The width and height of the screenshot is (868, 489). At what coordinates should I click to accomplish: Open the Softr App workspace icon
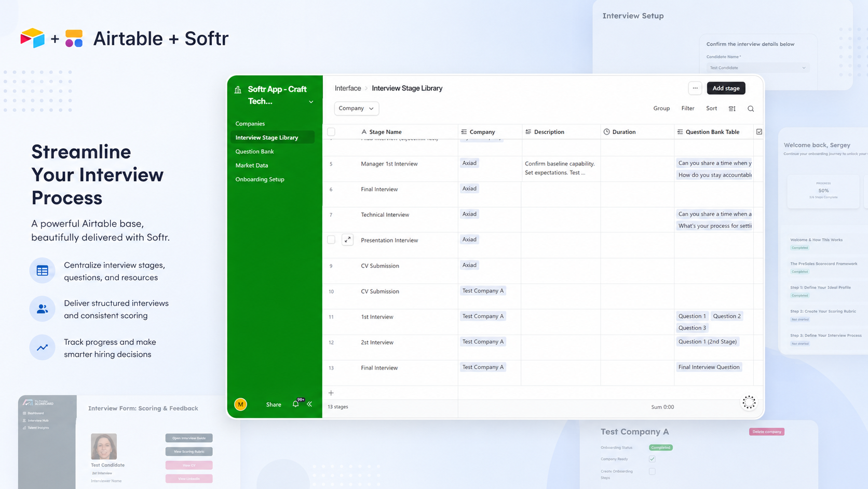tap(238, 89)
